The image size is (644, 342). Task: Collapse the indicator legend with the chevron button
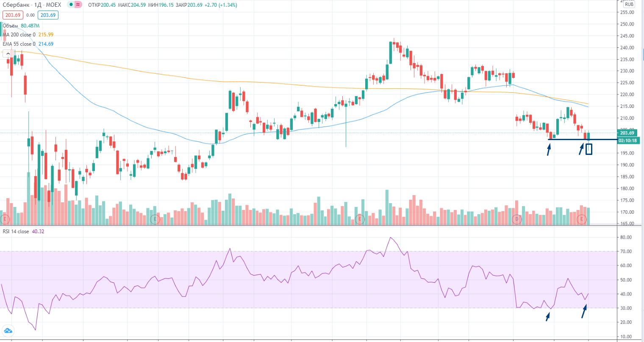(7, 54)
